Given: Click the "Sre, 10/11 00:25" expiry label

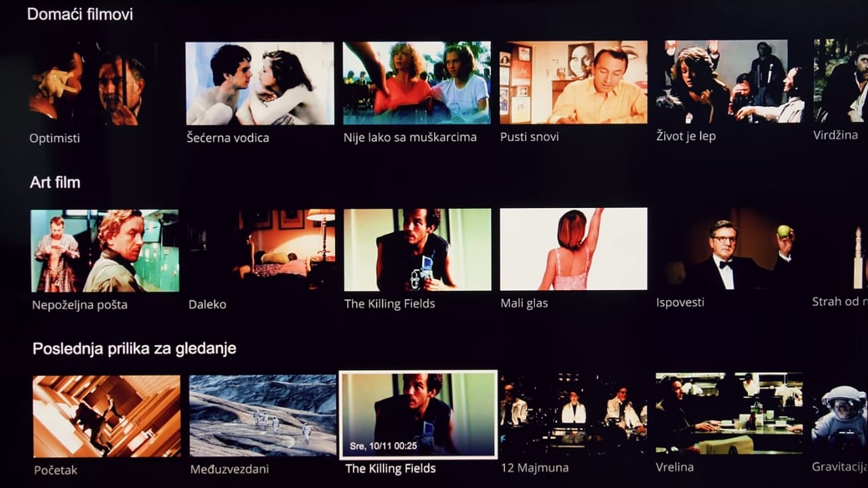Looking at the screenshot, I should tap(383, 446).
